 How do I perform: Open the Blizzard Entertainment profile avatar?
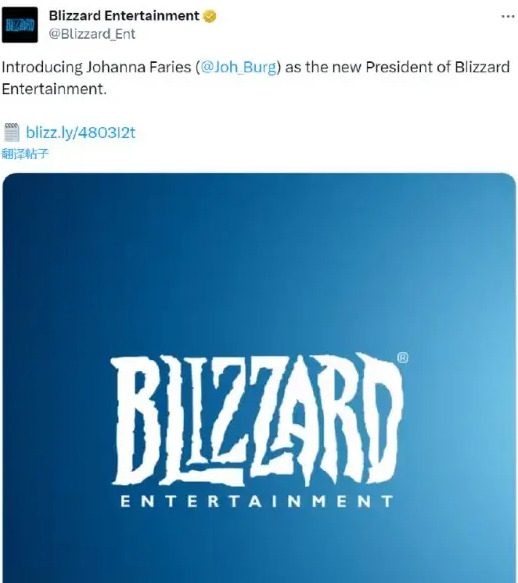point(20,25)
